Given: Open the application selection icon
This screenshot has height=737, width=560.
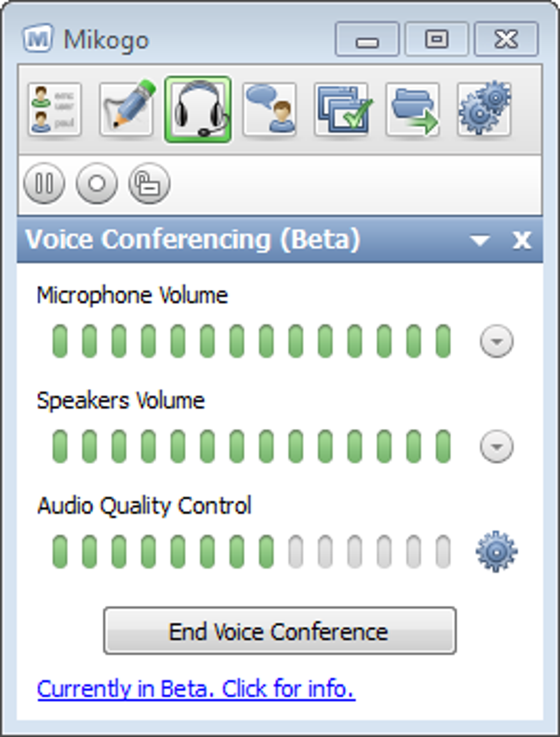Looking at the screenshot, I should point(341,109).
